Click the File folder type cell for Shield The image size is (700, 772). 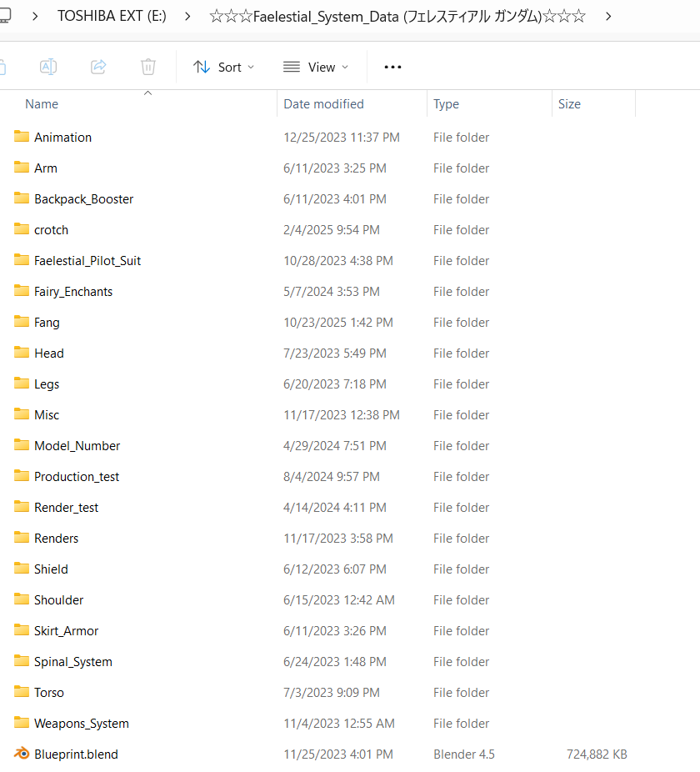(x=462, y=569)
